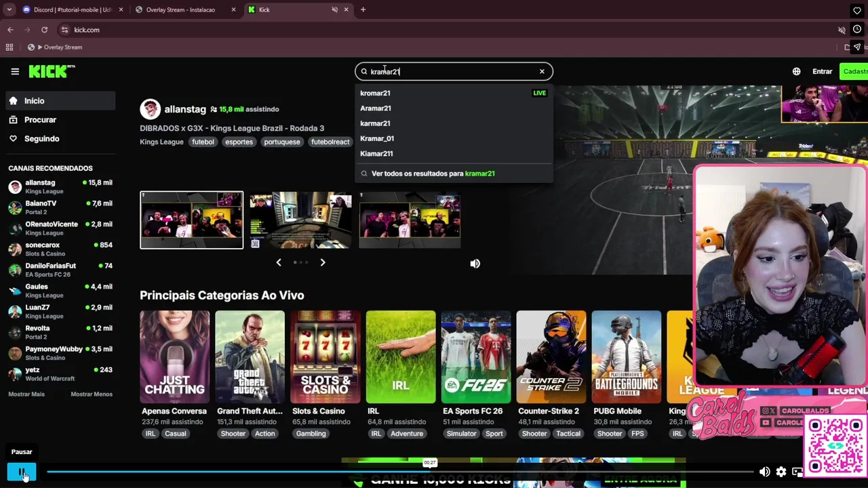This screenshot has height=488, width=868.
Task: Click the Tactical tag under Counter-Strike 2
Action: [568, 434]
